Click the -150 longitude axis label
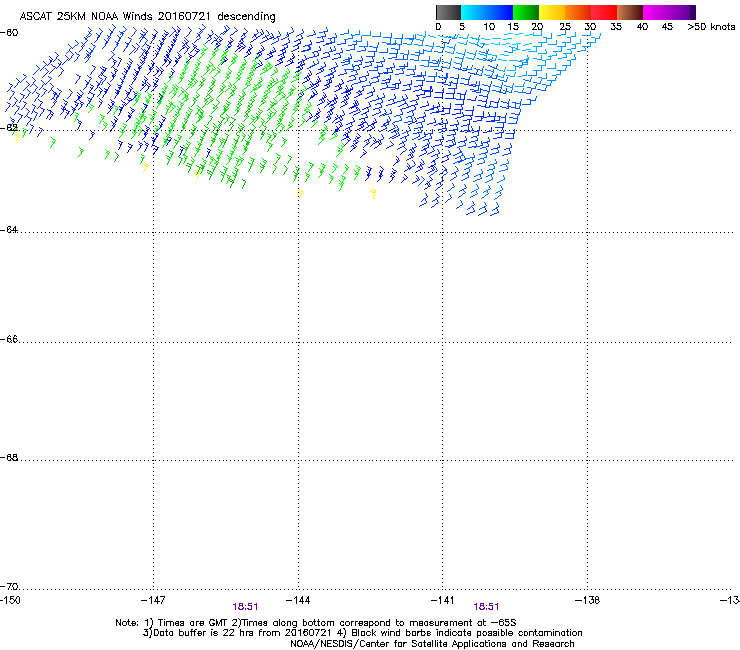This screenshot has height=650, width=740. [10, 600]
